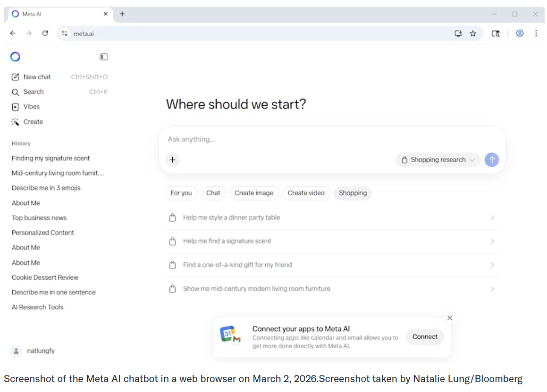
Task: Open a new browser tab
Action: click(122, 14)
